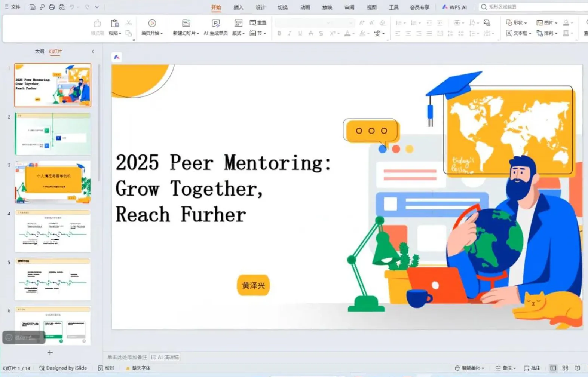Click the Underline U icon

click(x=300, y=33)
